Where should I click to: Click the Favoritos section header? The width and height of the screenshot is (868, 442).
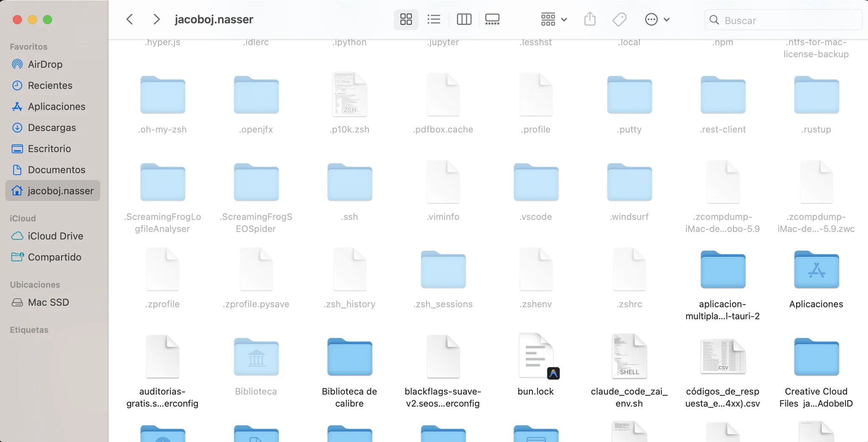(x=28, y=47)
